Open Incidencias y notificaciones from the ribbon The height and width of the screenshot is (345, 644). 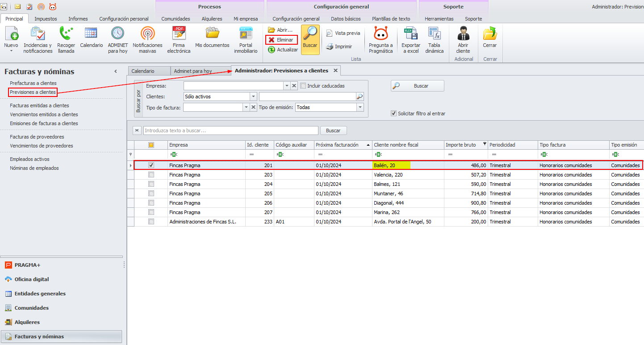38,39
